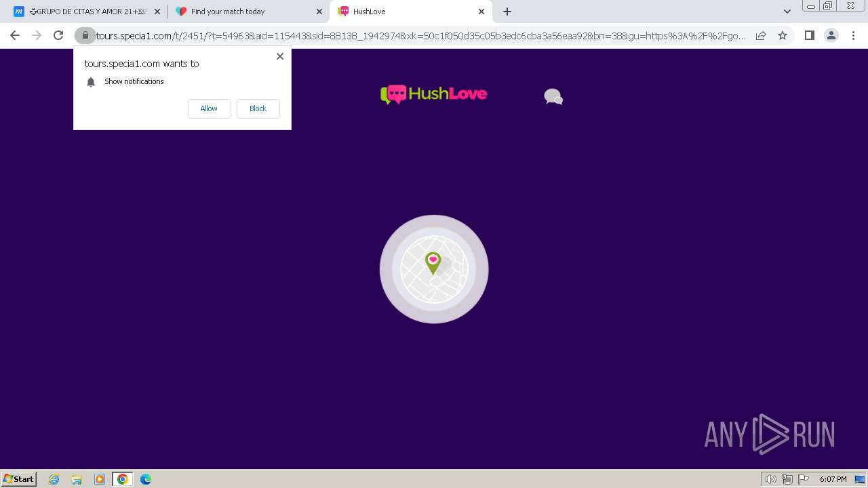868x488 pixels.
Task: Minimize the browser window
Action: [x=811, y=6]
